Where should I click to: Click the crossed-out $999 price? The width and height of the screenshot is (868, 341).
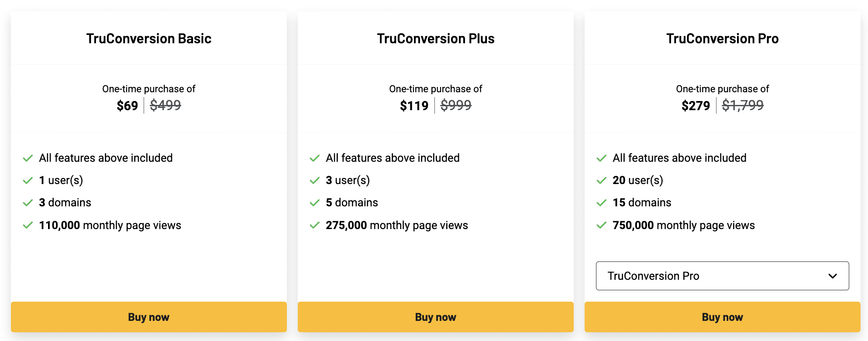pos(456,105)
